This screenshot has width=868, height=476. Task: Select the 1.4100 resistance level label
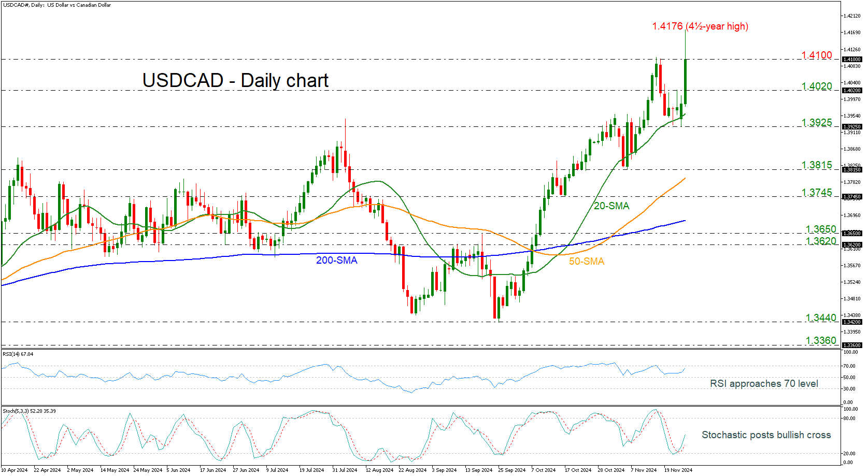[x=816, y=55]
